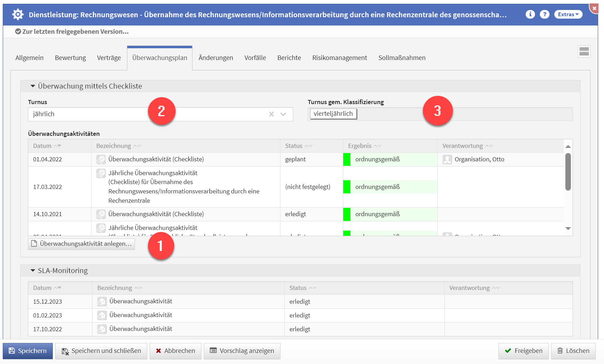604x364 pixels.
Task: Switch to the Risikomanagement tab
Action: (339, 58)
